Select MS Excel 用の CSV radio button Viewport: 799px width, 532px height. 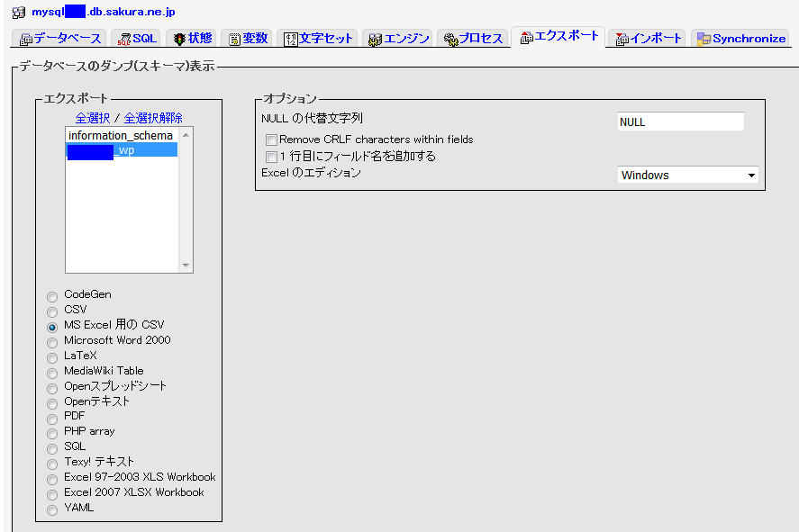(x=52, y=327)
